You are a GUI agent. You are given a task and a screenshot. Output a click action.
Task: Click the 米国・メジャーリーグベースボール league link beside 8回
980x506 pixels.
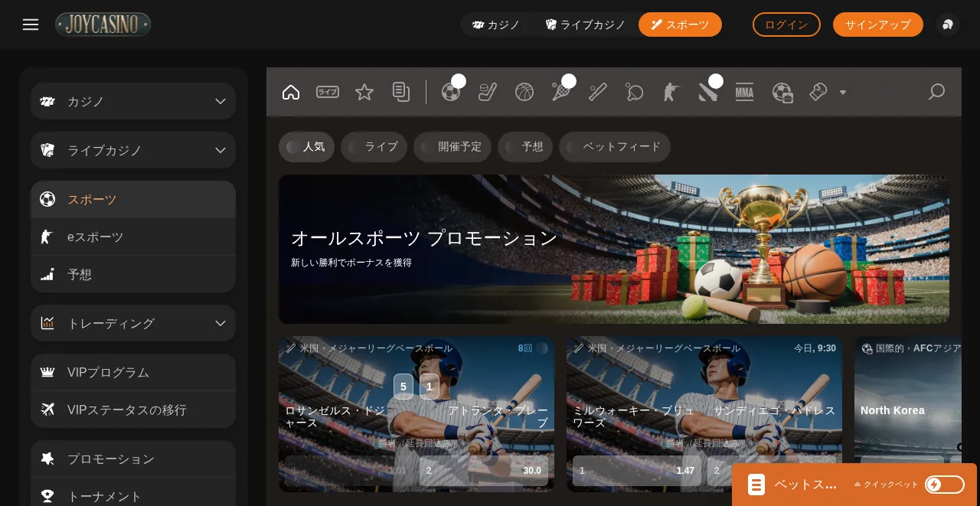point(377,348)
